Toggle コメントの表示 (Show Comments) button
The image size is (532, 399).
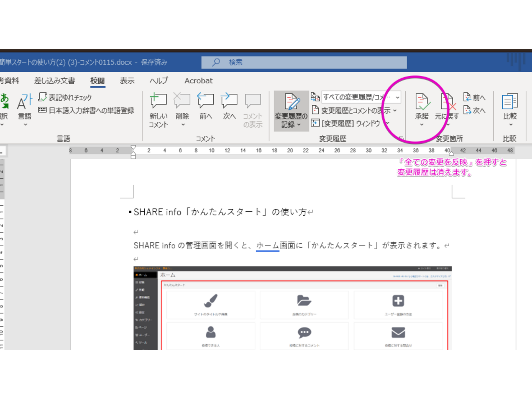253,111
